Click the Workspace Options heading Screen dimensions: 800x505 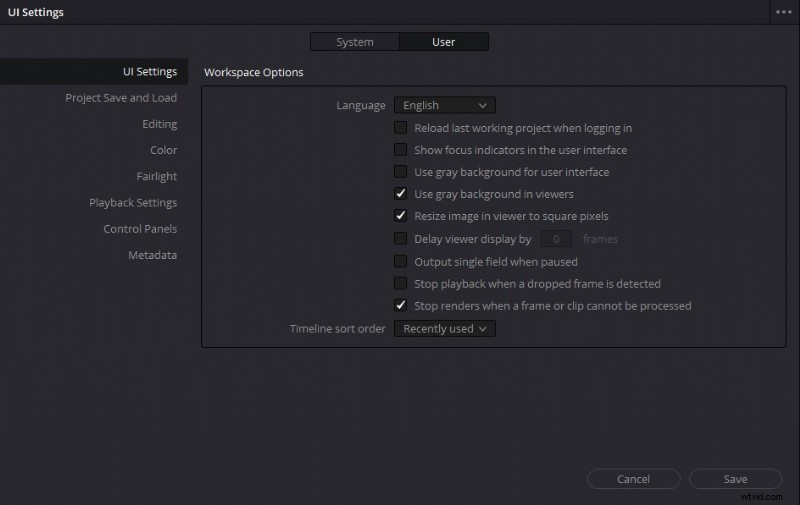coord(254,72)
